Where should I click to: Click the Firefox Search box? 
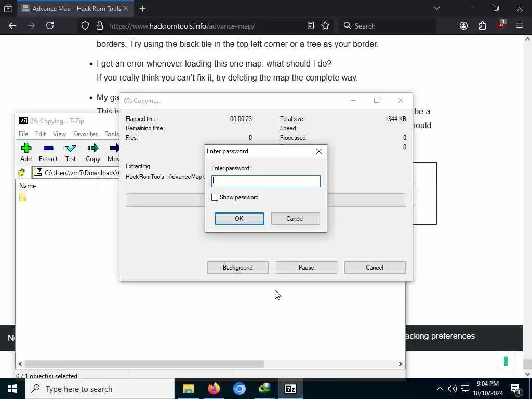coord(389,26)
